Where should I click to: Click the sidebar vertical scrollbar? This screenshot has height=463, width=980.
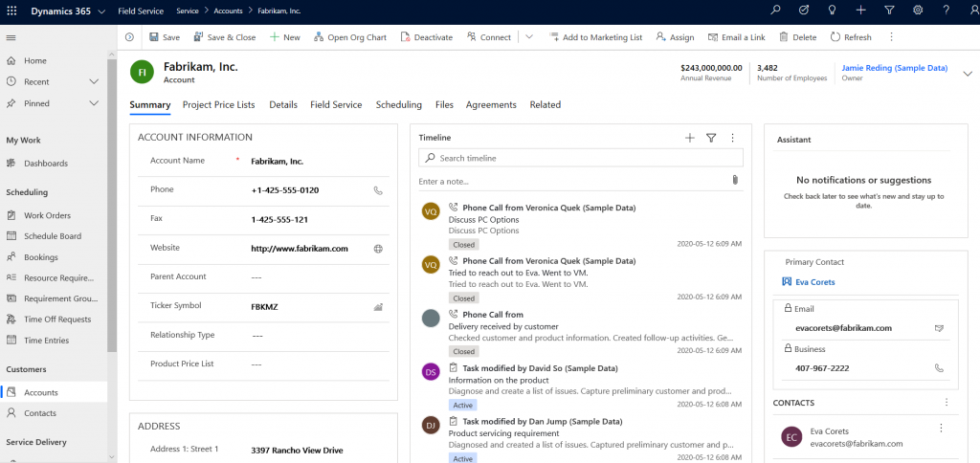click(112, 207)
